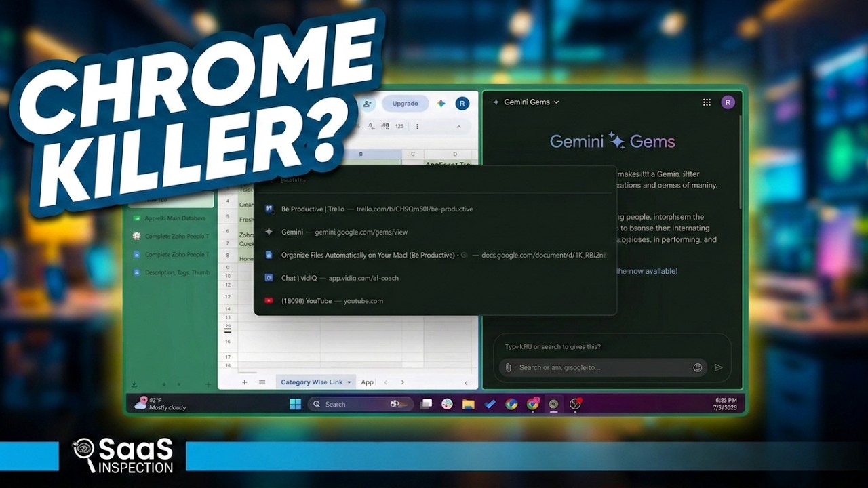
Task: Click the Gemini pane vertical scrollbar
Action: pyautogui.click(x=740, y=163)
